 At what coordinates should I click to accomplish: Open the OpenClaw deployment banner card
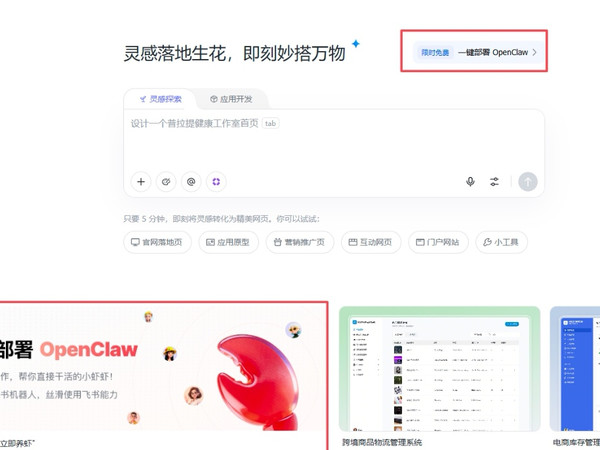(163, 367)
